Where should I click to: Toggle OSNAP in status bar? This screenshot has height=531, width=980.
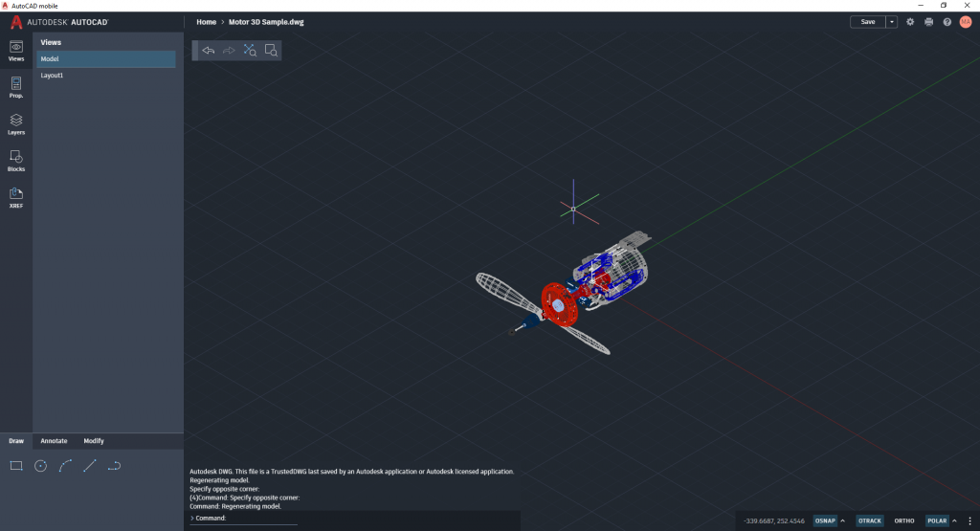825,521
